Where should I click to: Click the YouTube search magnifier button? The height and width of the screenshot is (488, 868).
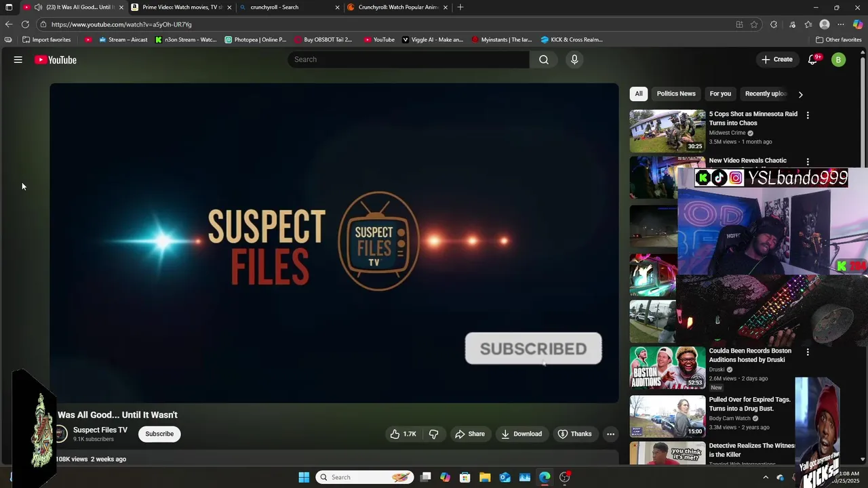point(543,60)
